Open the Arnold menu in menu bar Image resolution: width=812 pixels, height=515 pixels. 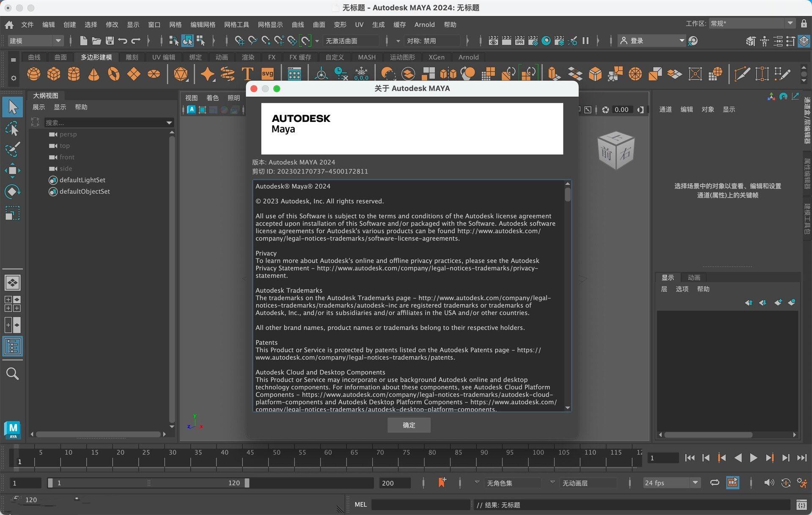pyautogui.click(x=424, y=25)
